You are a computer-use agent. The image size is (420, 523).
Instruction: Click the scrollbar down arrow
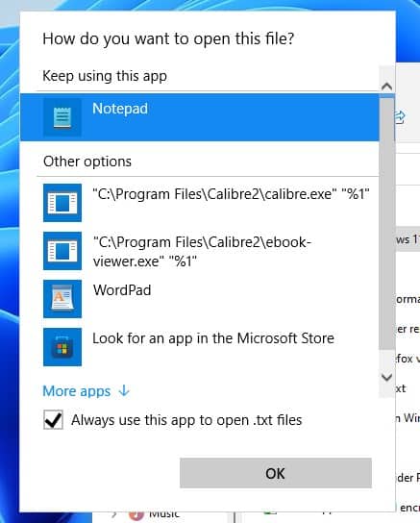386,378
